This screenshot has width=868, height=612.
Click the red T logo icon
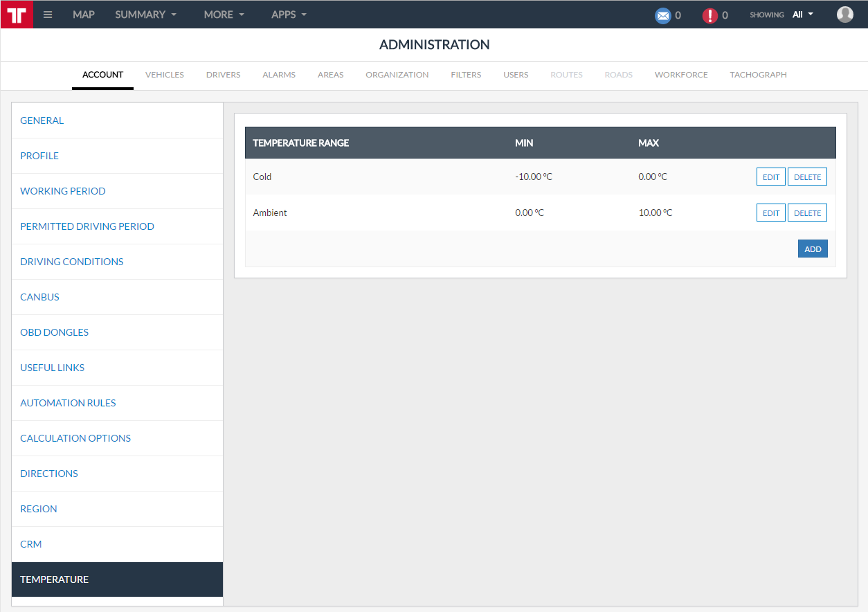(x=17, y=15)
